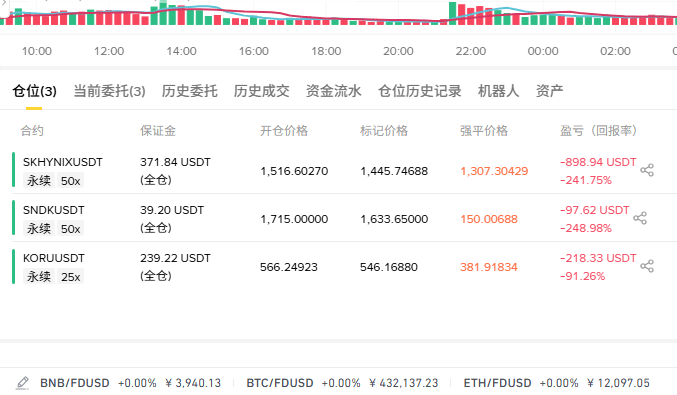Select mark price 1,445.74688
677x395 pixels.
[394, 171]
